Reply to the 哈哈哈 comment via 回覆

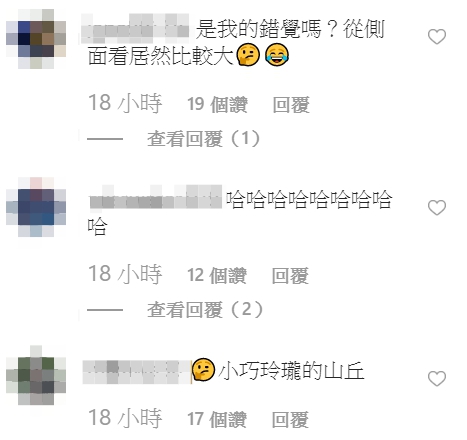coord(290,276)
